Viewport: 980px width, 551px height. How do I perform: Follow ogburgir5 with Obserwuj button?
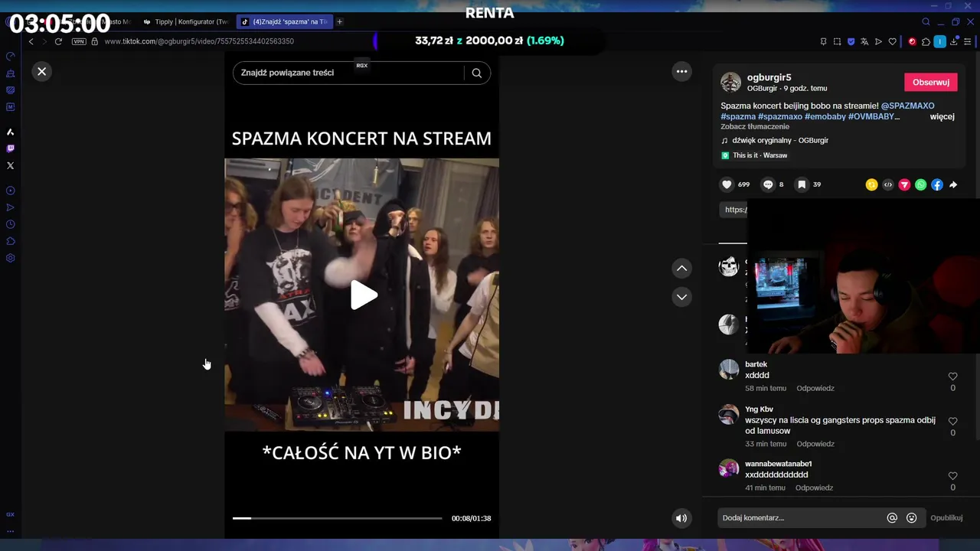931,82
